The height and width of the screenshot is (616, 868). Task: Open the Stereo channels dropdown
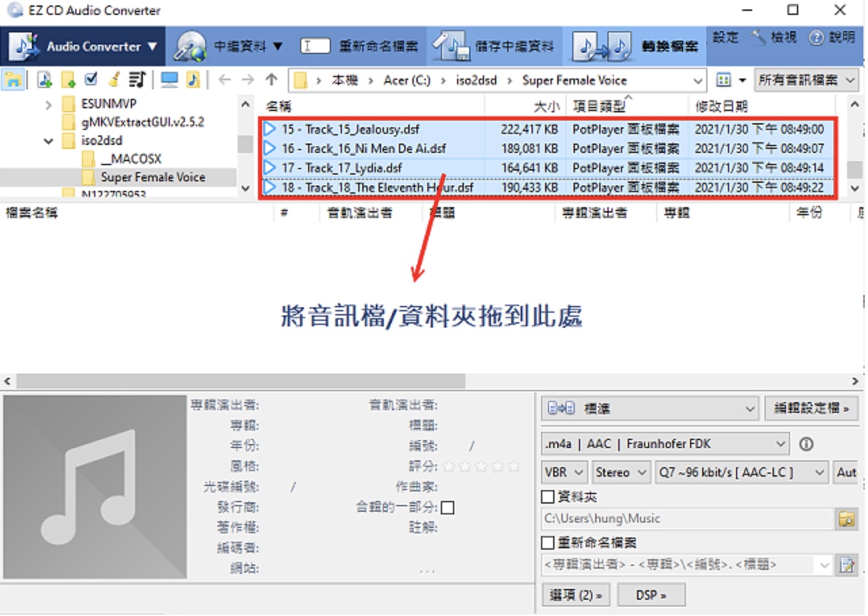click(622, 472)
